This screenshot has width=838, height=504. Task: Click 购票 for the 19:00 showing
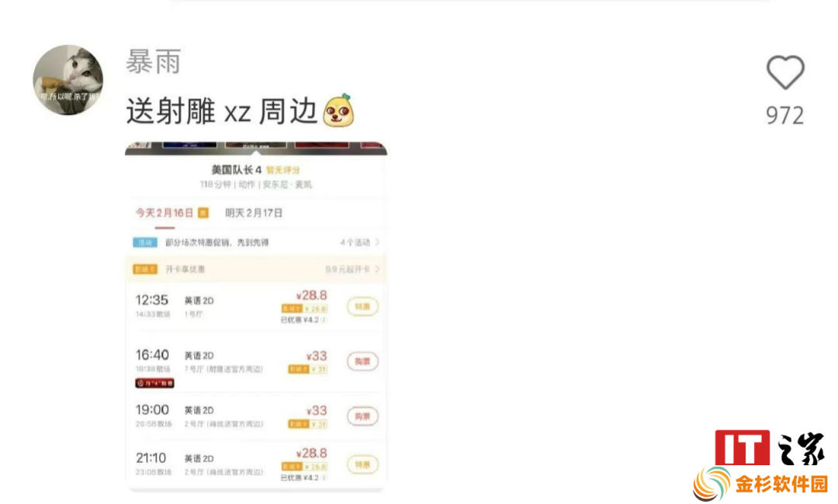click(362, 416)
